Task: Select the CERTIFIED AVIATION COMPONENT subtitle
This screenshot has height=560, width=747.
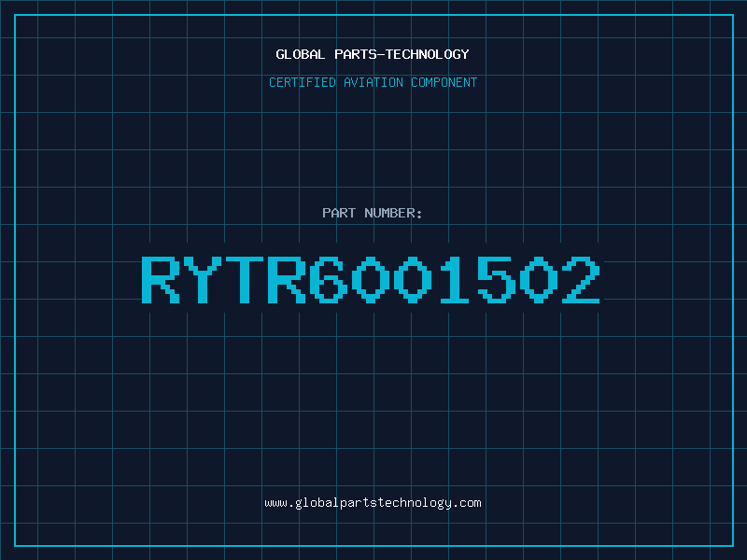Action: (x=373, y=82)
